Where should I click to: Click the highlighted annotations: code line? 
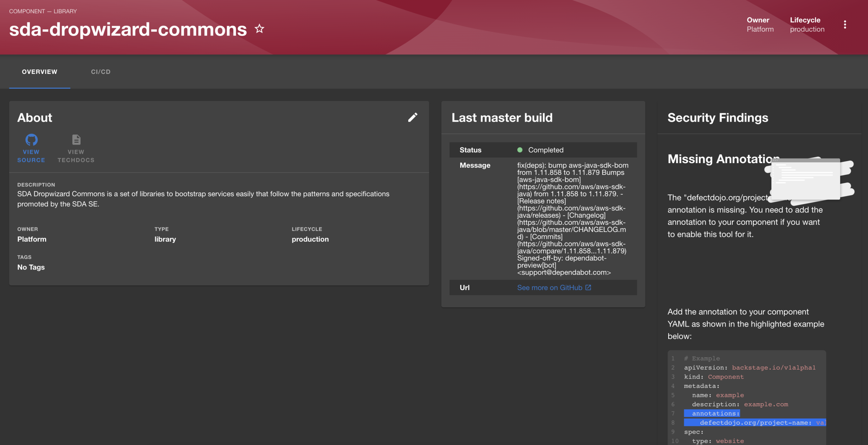pyautogui.click(x=712, y=413)
